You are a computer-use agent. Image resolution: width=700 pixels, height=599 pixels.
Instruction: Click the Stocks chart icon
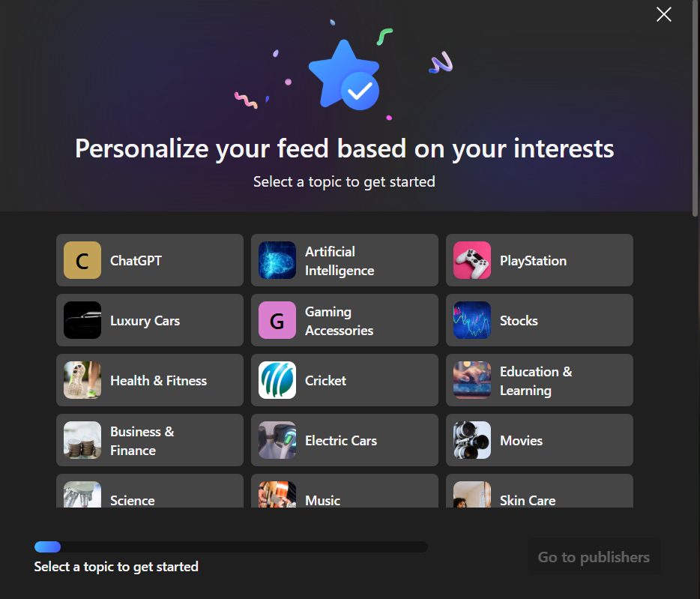[472, 320]
